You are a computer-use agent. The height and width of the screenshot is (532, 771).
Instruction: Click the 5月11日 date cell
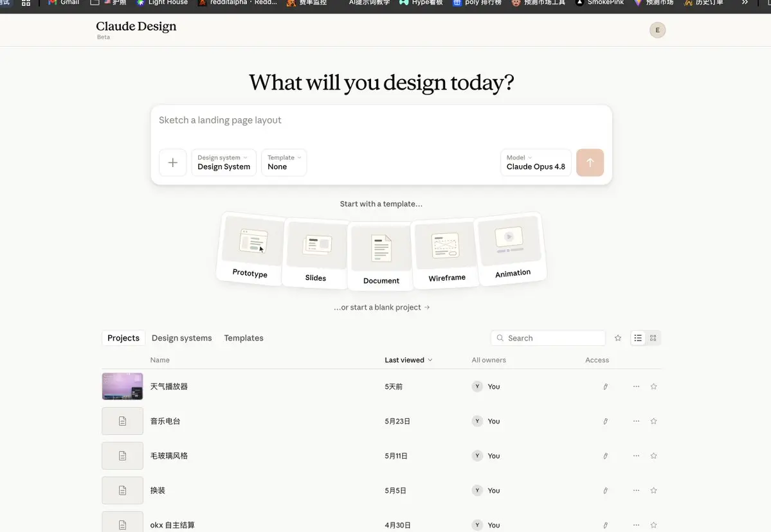[396, 456]
